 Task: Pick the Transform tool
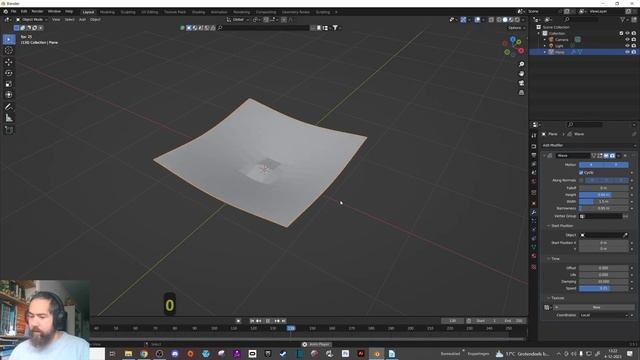pos(9,95)
